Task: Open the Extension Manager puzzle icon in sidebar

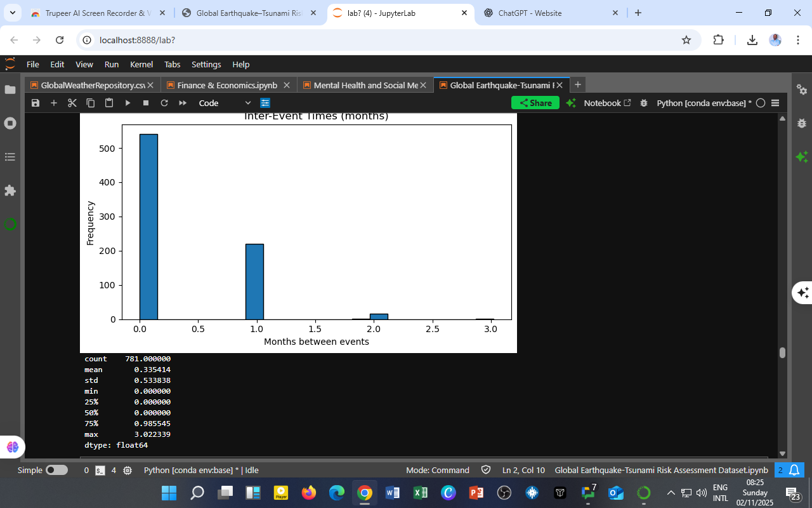Action: [10, 190]
